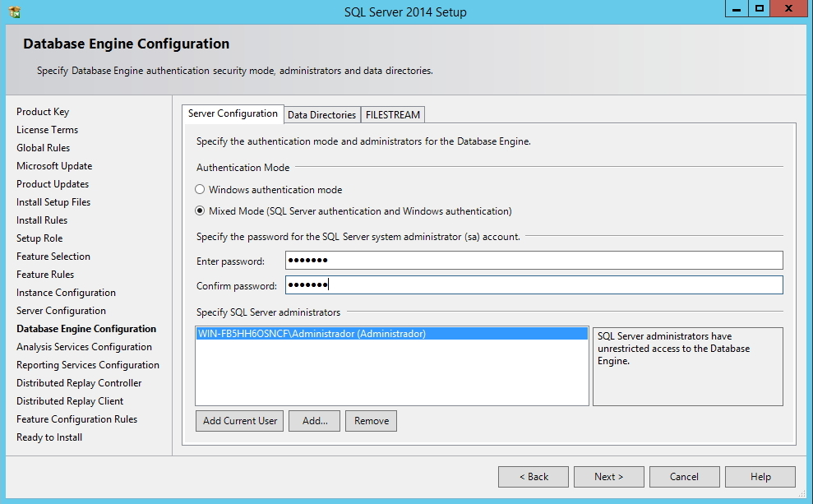This screenshot has height=504, width=813.
Task: Click Feature Rules step in sidebar
Action: pos(45,275)
